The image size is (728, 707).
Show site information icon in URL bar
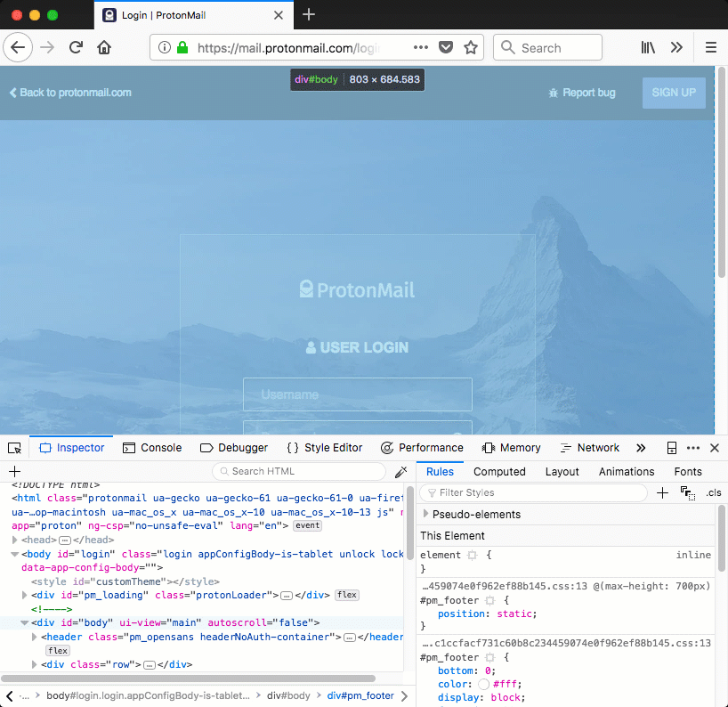[x=165, y=47]
